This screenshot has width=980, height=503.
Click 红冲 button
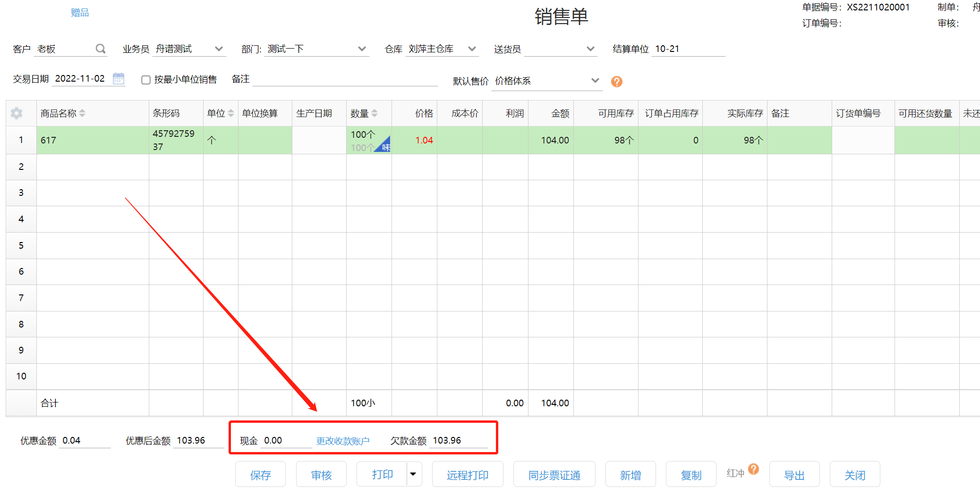point(735,473)
